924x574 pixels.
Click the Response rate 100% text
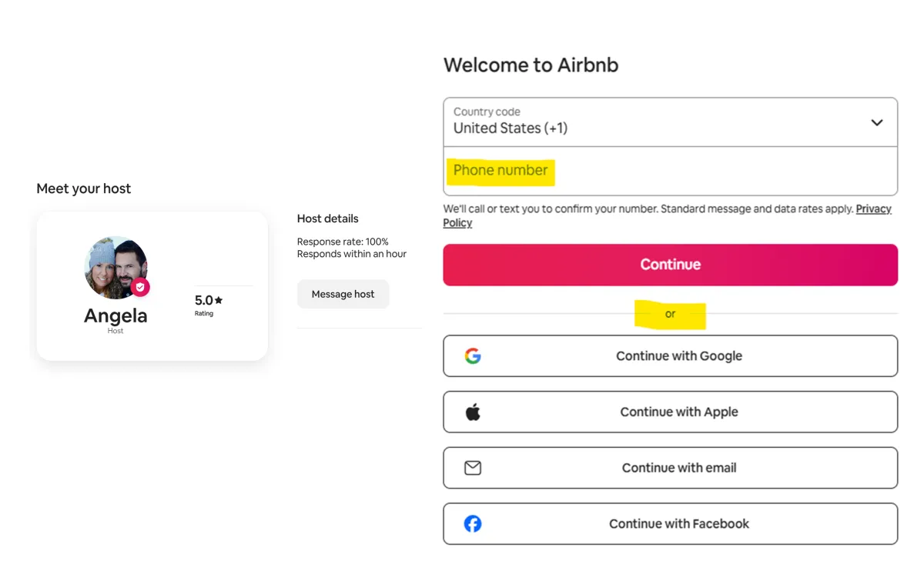pyautogui.click(x=343, y=242)
